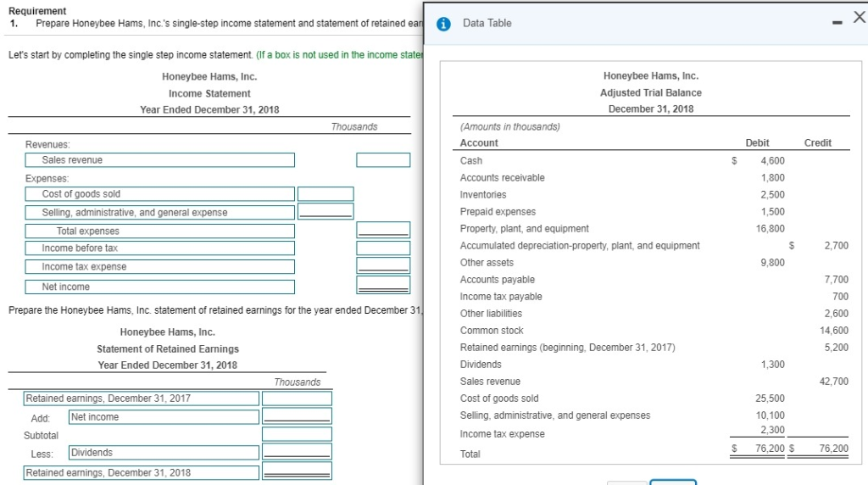The height and width of the screenshot is (485, 868).
Task: Click the Account column header
Action: pos(479,142)
